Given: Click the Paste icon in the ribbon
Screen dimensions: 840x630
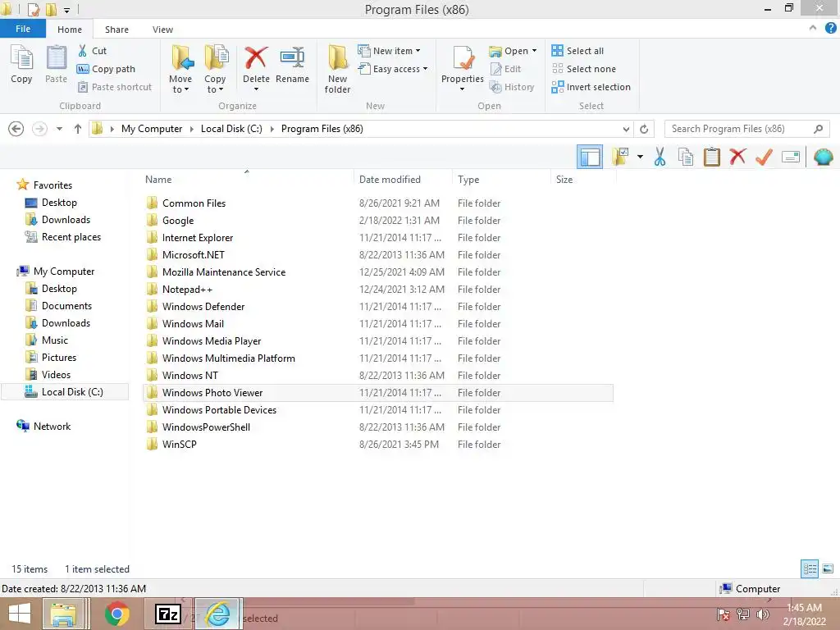Looking at the screenshot, I should pos(57,58).
